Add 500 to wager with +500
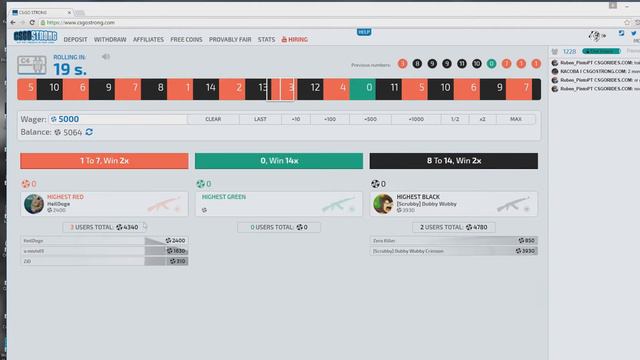The height and width of the screenshot is (360, 640). click(x=370, y=119)
